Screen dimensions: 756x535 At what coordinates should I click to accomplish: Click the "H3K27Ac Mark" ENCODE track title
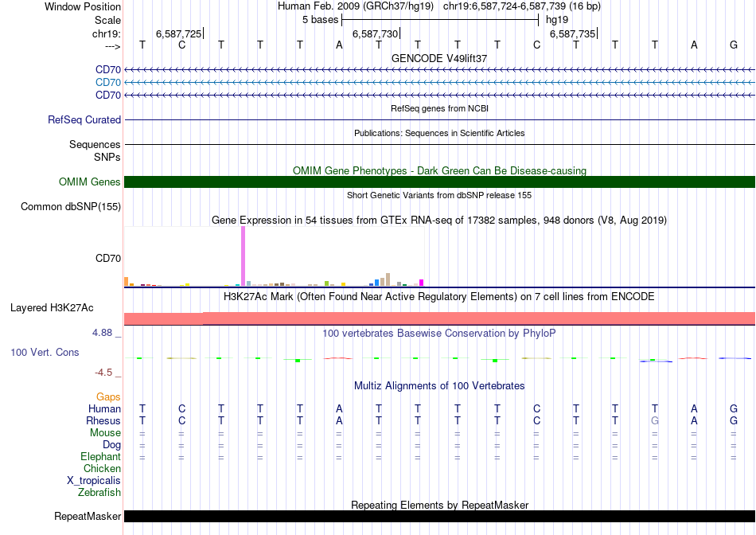pos(439,296)
